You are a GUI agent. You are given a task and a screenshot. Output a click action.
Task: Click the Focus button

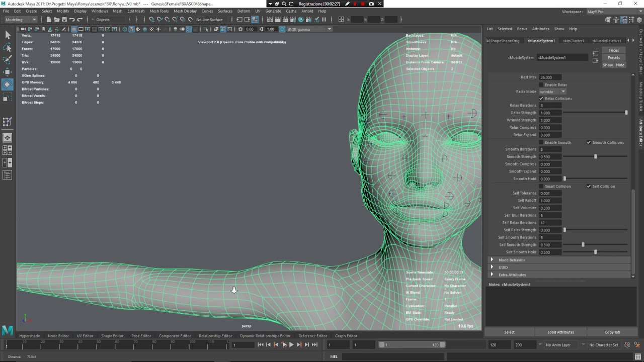click(614, 50)
